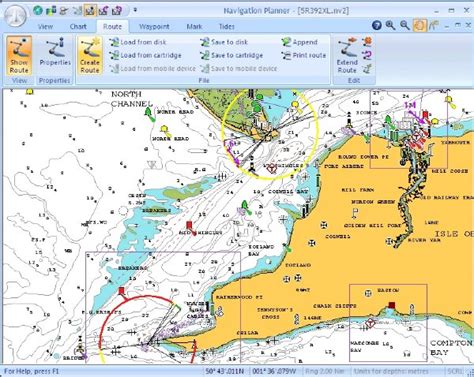Click the latitude readout in status bar
The image size is (474, 377).
[x=224, y=371]
